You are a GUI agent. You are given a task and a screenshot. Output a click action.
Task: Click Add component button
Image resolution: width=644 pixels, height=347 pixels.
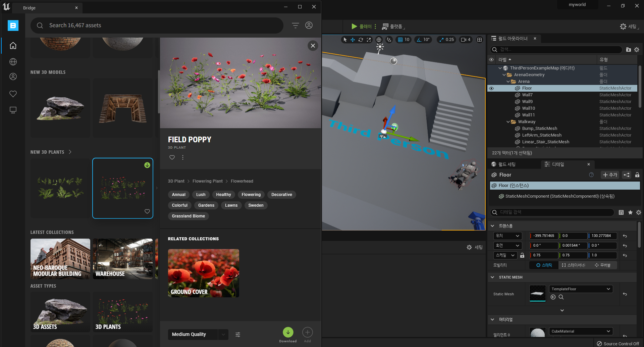tap(610, 175)
